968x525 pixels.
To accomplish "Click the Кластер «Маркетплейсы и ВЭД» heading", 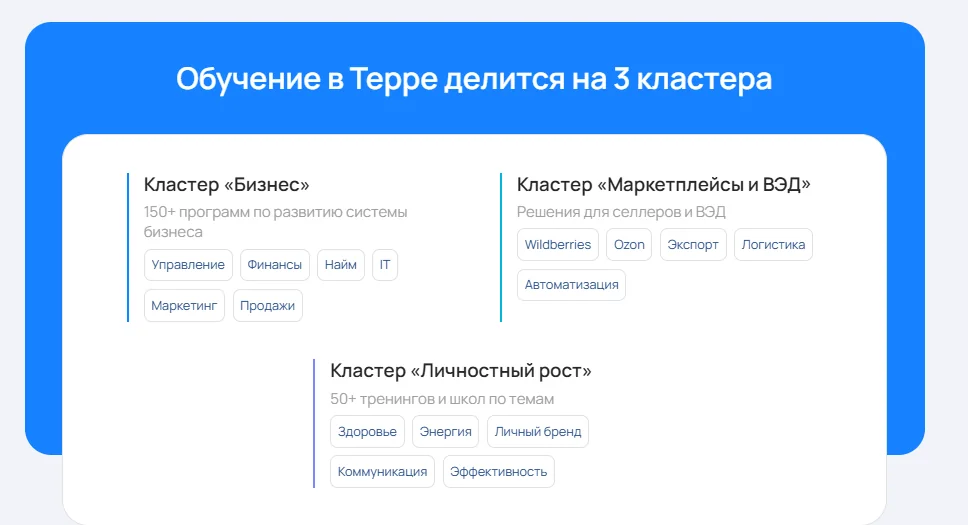I will click(664, 185).
